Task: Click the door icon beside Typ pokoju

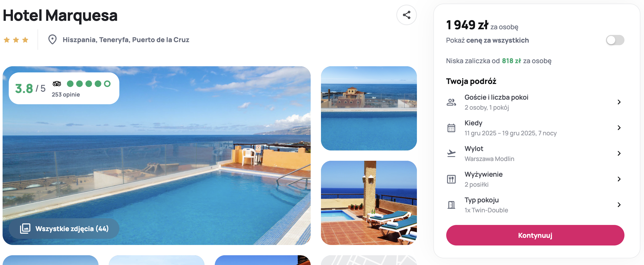Action: 451,205
